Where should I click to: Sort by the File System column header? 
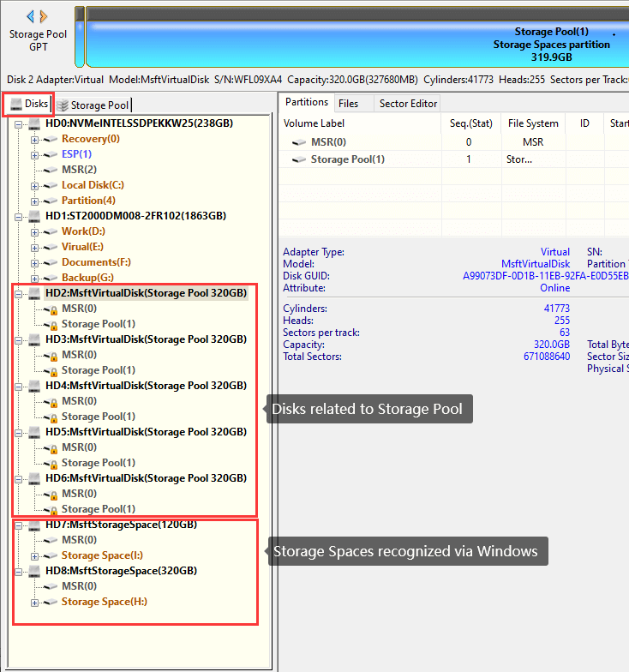[x=532, y=123]
